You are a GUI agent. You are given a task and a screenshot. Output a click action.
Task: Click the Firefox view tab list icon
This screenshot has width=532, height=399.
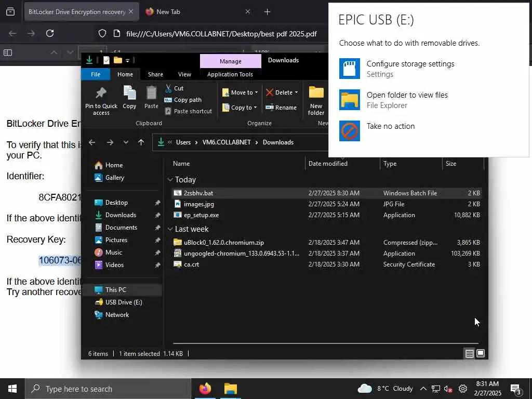[10, 12]
